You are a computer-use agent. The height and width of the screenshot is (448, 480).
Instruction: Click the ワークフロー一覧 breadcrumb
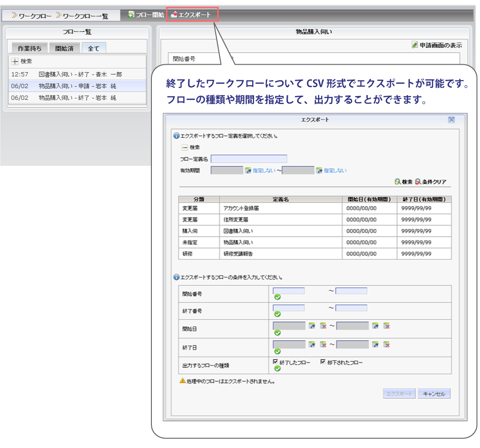(85, 16)
